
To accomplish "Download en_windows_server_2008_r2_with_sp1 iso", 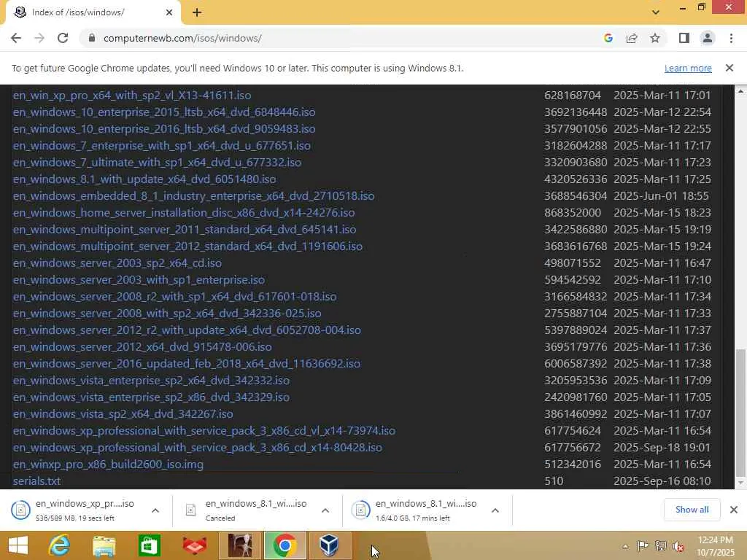I will tap(174, 296).
